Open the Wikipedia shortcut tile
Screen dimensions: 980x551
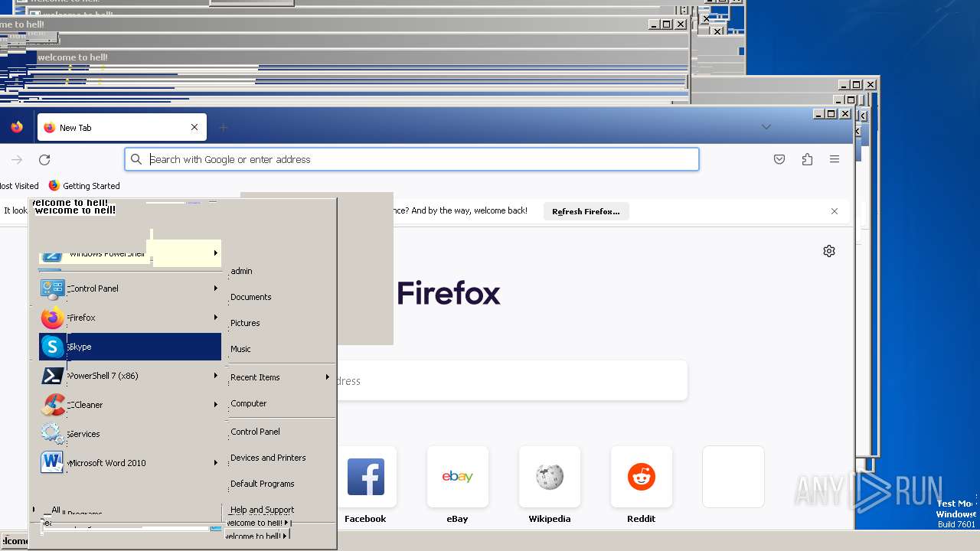tap(550, 477)
